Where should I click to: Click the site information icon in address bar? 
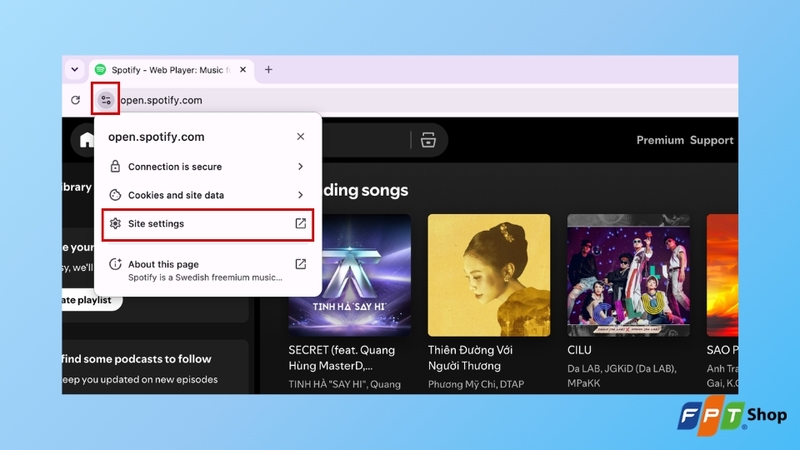coord(106,99)
